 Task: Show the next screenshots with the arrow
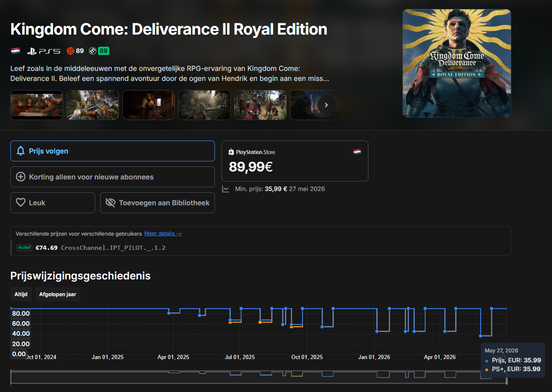click(x=326, y=105)
